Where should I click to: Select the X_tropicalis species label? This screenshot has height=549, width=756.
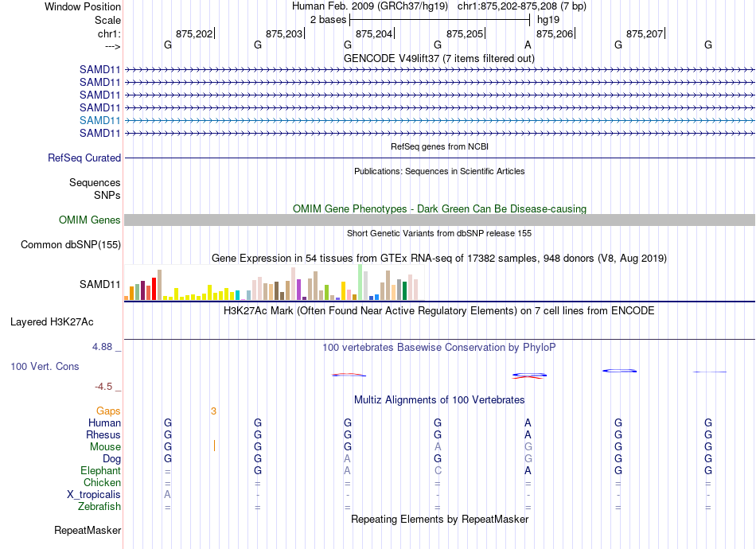tap(94, 495)
